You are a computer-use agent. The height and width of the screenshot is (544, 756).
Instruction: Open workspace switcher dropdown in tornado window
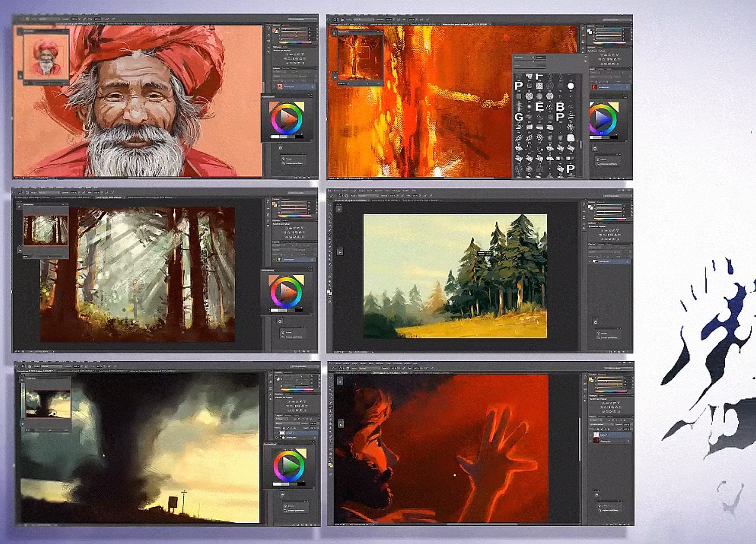(304, 366)
